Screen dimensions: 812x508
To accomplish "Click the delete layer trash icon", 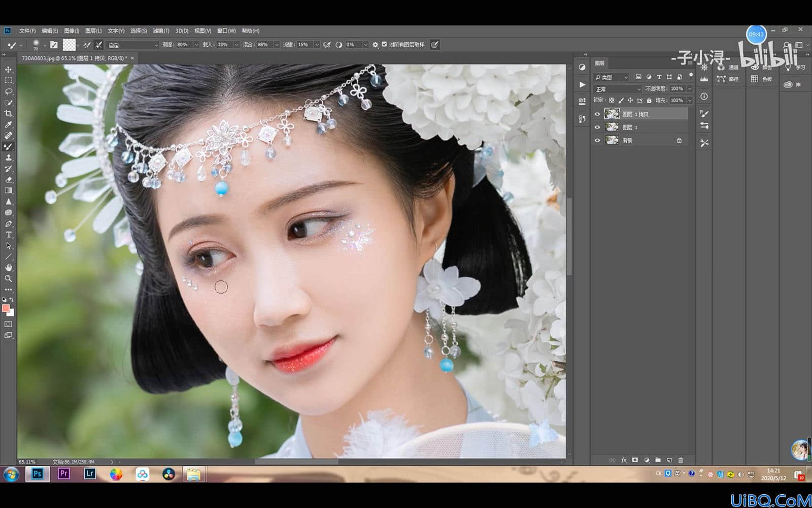I will [681, 460].
